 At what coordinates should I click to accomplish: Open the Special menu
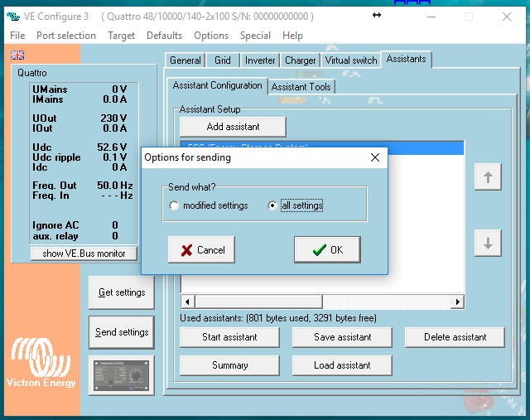point(256,36)
